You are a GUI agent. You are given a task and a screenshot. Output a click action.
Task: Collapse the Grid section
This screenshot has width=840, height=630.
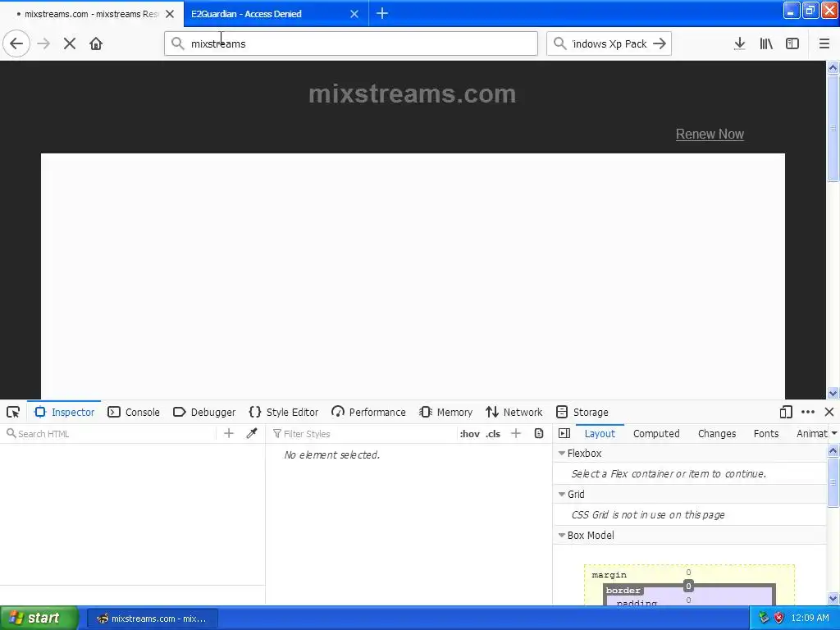[562, 494]
